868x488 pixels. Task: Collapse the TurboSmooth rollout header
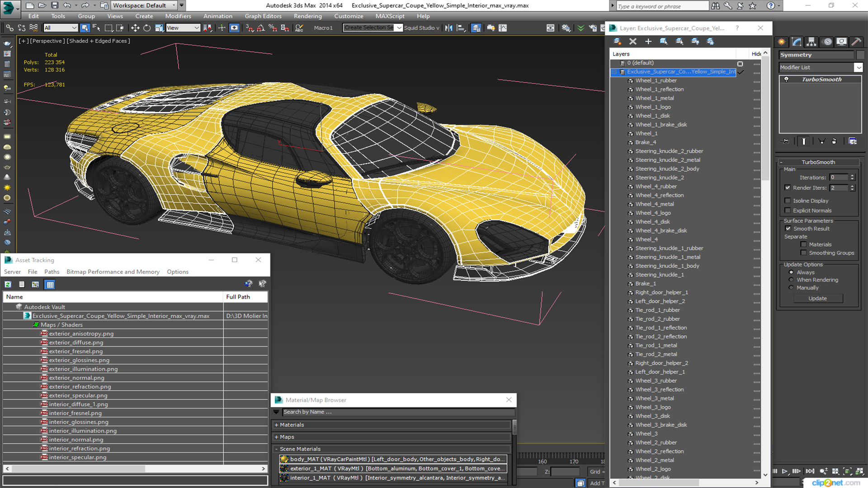click(818, 162)
